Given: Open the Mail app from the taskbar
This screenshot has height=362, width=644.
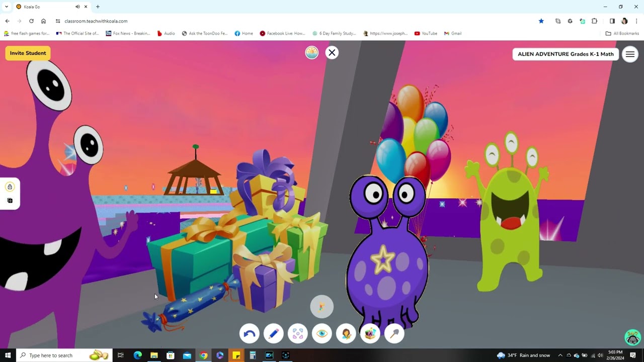Looking at the screenshot, I should click(x=187, y=355).
